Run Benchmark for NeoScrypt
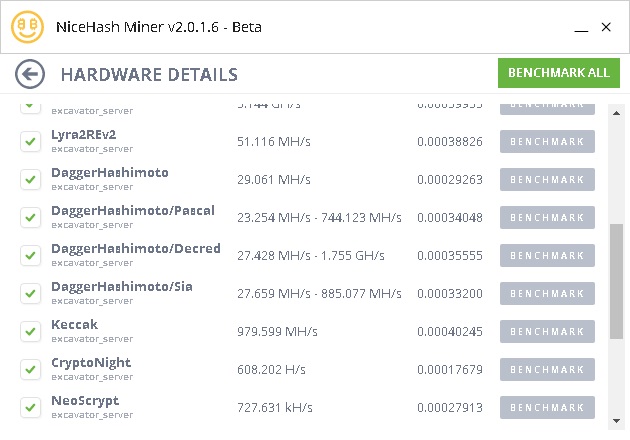Image resolution: width=630 pixels, height=440 pixels. [x=547, y=407]
